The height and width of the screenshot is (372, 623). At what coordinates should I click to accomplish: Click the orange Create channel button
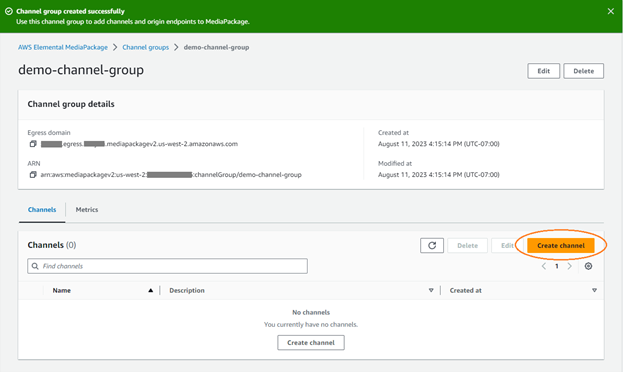pos(561,245)
